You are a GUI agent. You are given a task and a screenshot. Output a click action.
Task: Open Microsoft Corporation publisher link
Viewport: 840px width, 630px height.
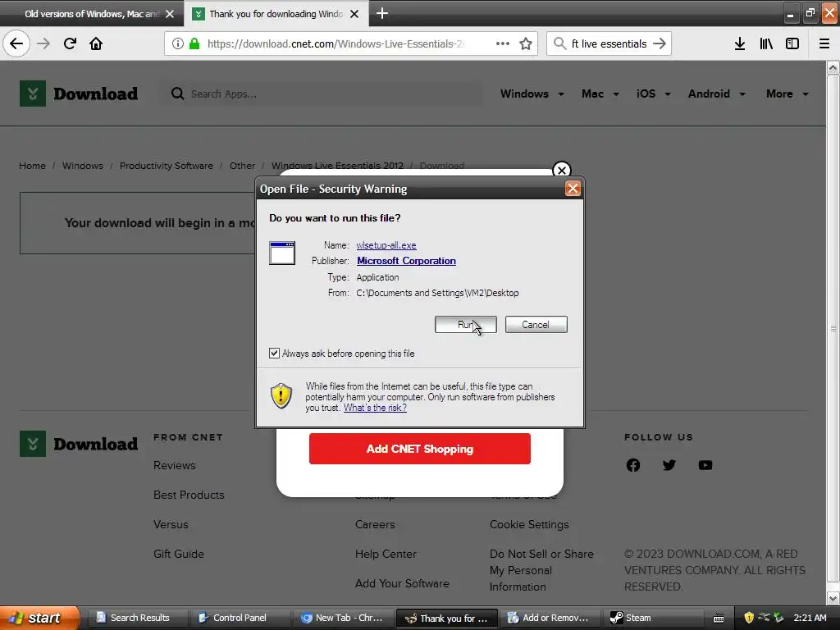pyautogui.click(x=406, y=260)
